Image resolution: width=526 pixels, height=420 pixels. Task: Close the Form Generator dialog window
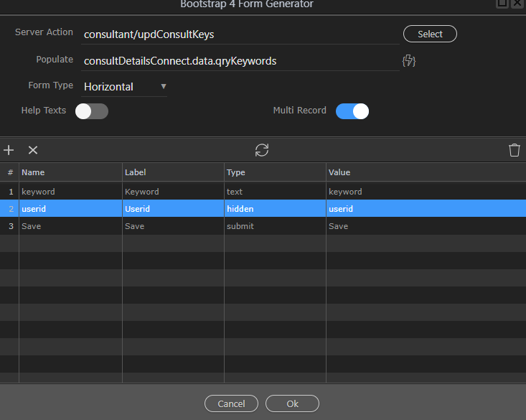(x=517, y=3)
